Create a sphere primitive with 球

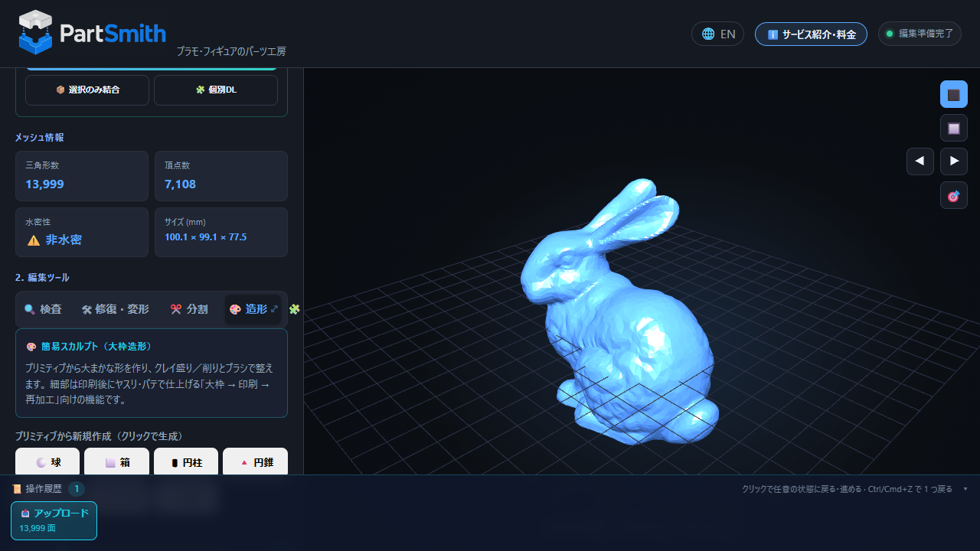pyautogui.click(x=49, y=462)
